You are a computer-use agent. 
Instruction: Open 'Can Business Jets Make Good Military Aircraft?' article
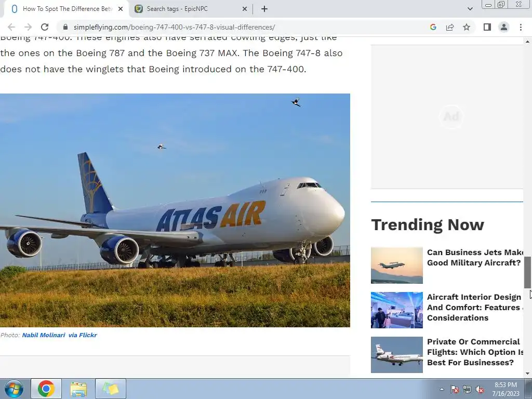pyautogui.click(x=475, y=258)
